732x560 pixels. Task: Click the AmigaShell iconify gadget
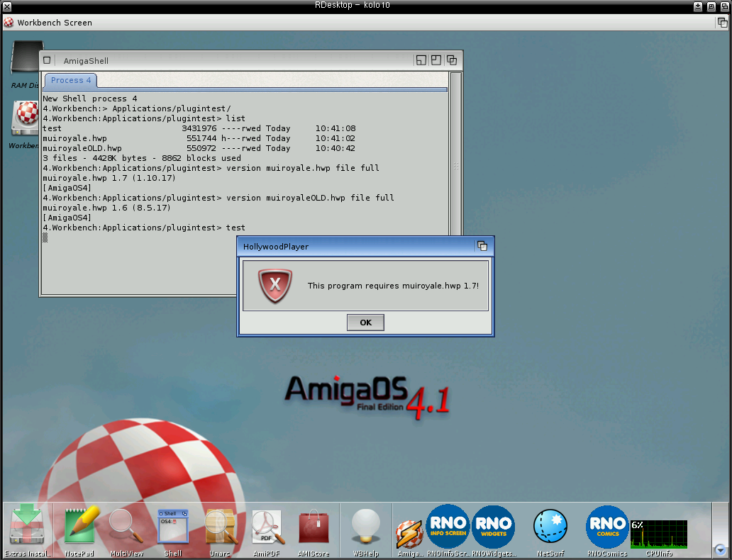pyautogui.click(x=421, y=60)
